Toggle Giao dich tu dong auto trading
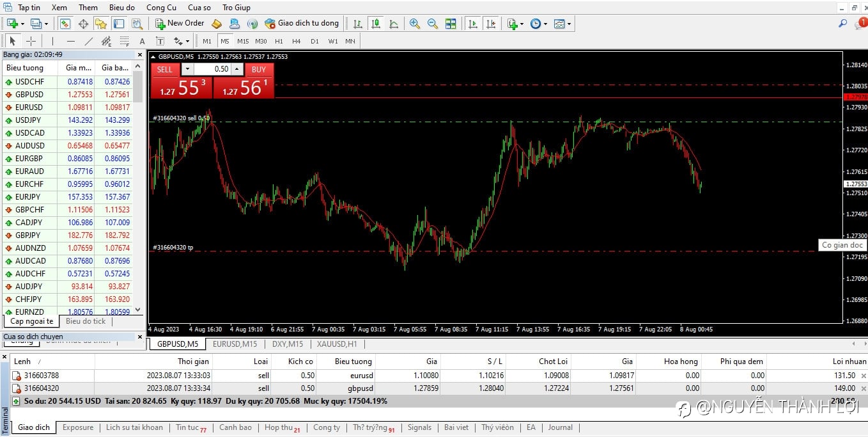 click(x=302, y=24)
